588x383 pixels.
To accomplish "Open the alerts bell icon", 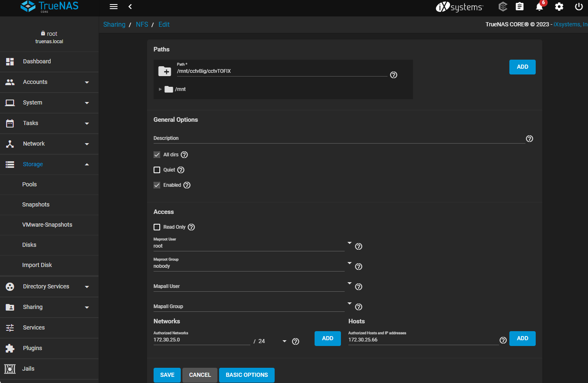I will coord(539,7).
